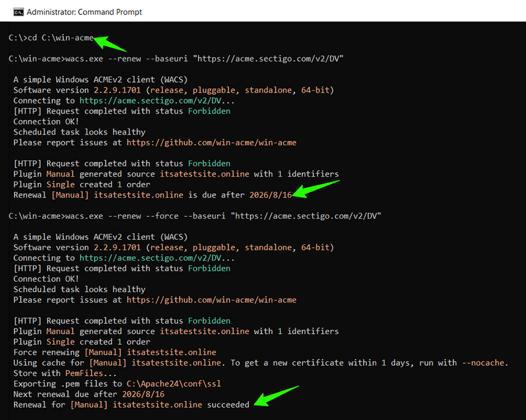526x420 pixels.
Task: Click 'A simple Windows ACMEv2 client (WACS)' first banner
Action: 100,80
